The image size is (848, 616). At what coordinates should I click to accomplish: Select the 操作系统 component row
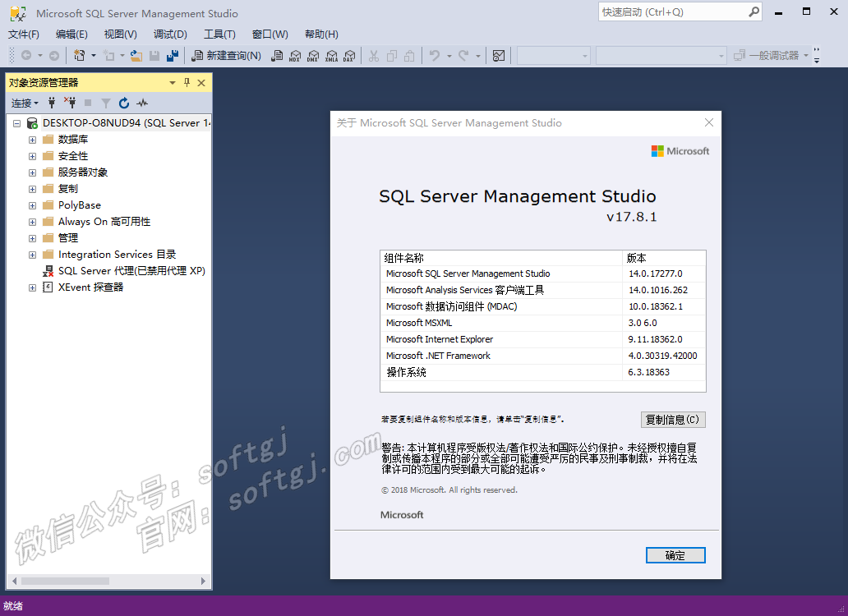(543, 372)
